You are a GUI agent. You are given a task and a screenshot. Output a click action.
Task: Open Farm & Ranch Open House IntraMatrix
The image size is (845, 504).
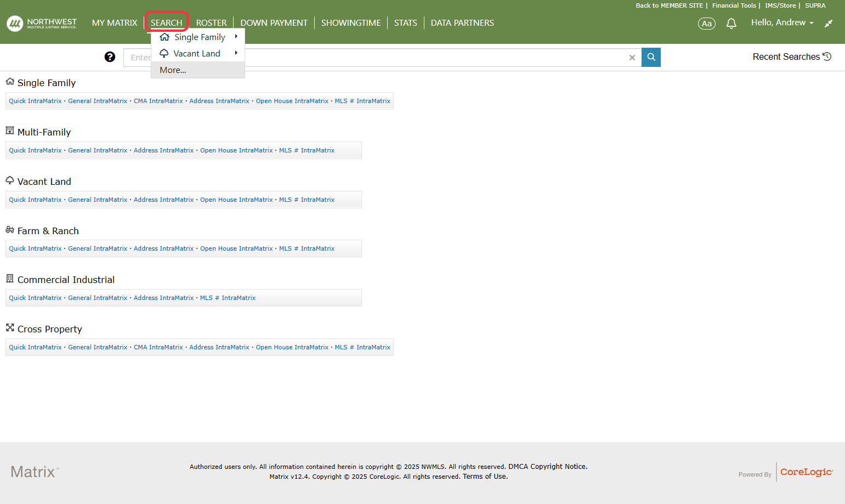pos(236,248)
